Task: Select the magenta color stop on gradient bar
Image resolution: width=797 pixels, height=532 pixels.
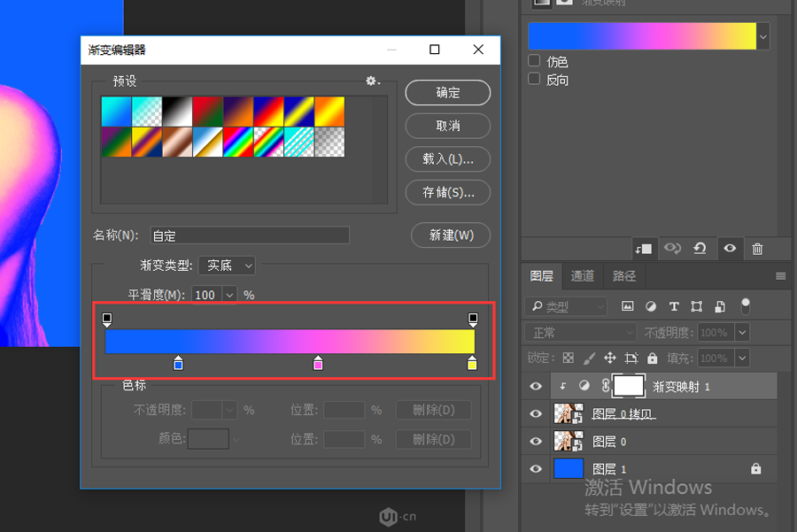Action: coord(318,363)
